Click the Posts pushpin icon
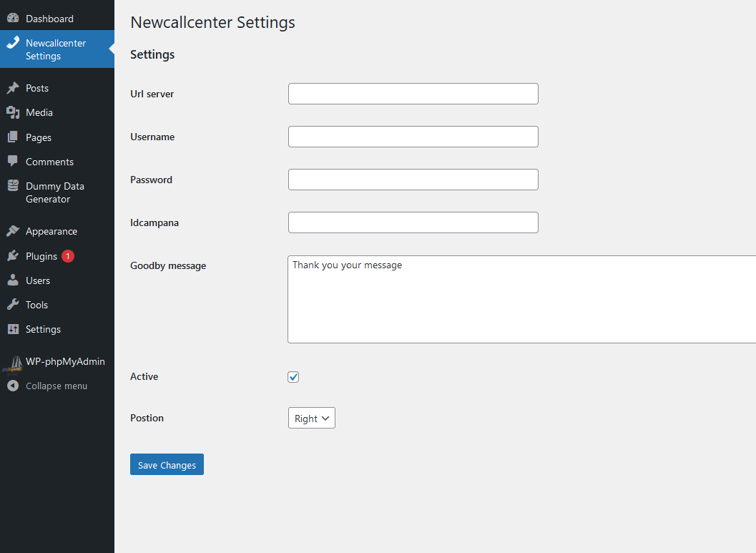Image resolution: width=756 pixels, height=553 pixels. (13, 88)
